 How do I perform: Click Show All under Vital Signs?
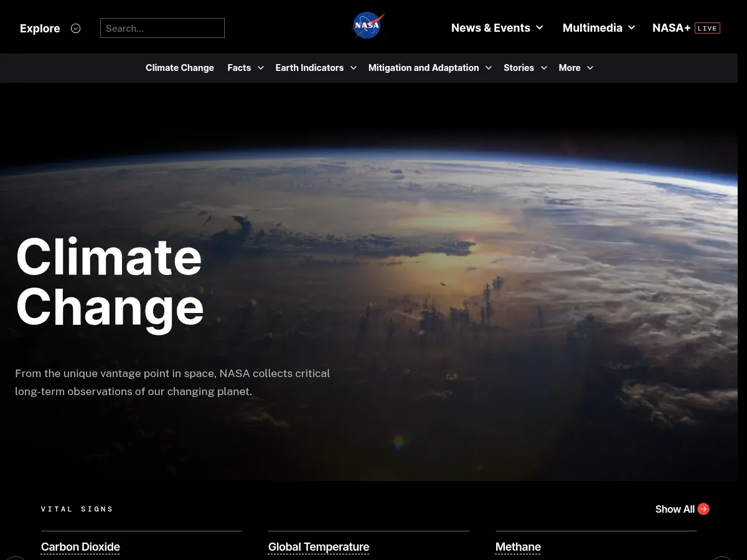tap(675, 509)
